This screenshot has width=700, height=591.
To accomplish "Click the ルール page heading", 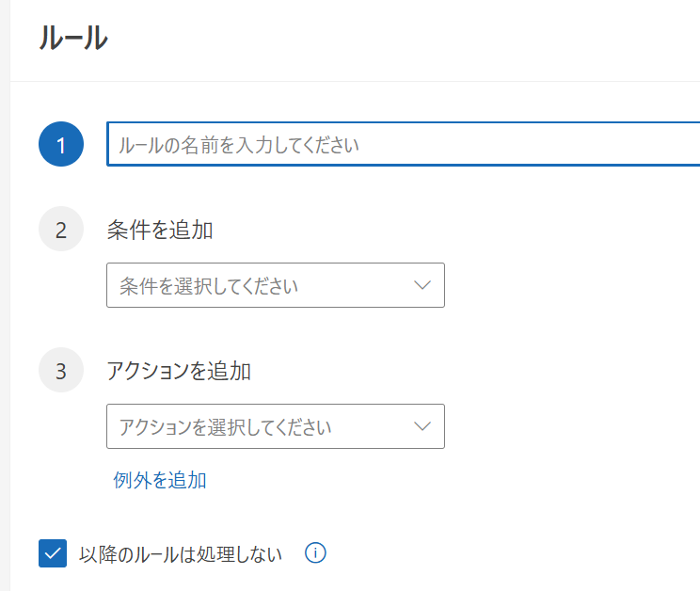I will (x=73, y=39).
